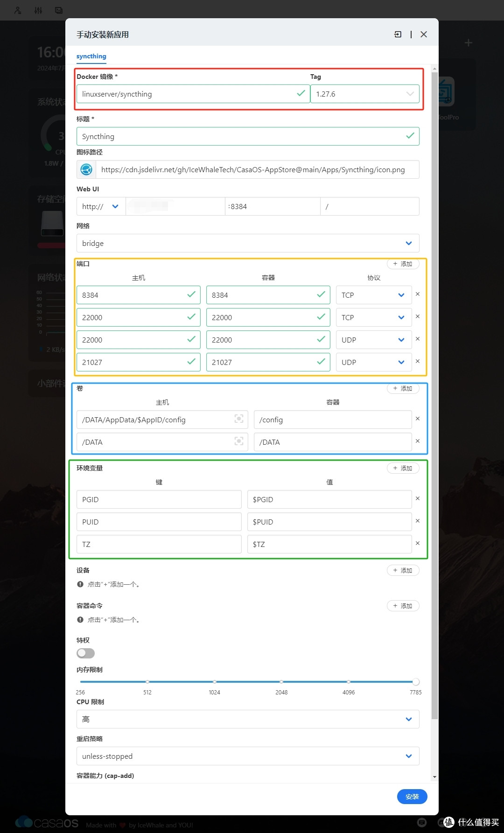Image resolution: width=504 pixels, height=833 pixels.
Task: Edit the Docker image field linuxserver/syncthing
Action: 193,94
